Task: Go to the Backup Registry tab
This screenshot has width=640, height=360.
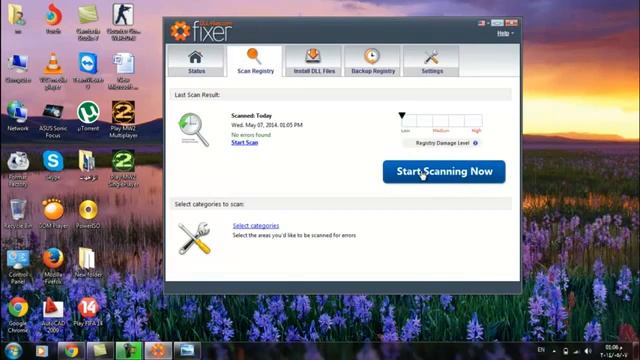Action: click(373, 61)
